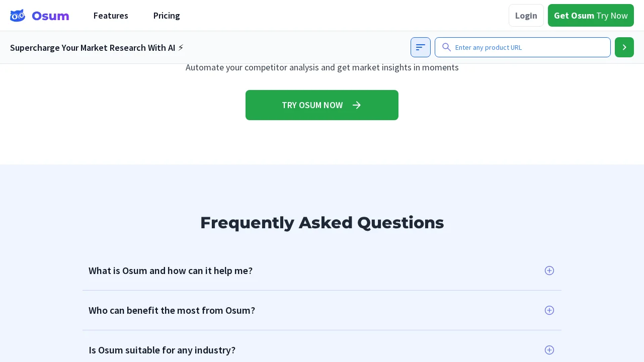Expand 'What is Osum and how can it help me?'

click(171, 270)
